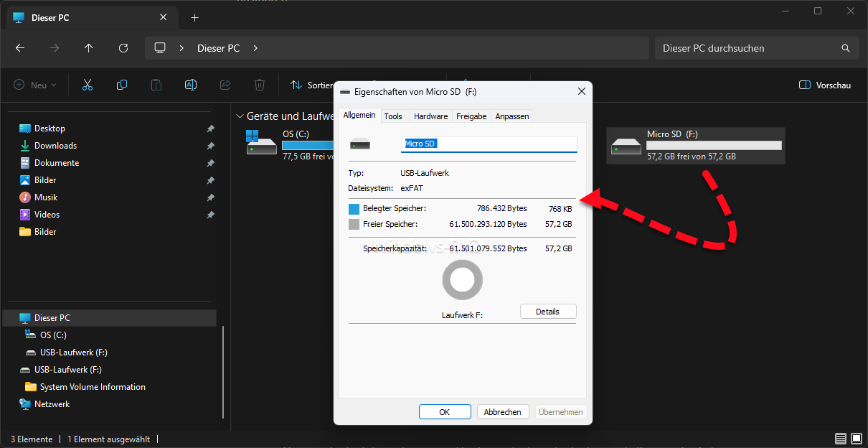The height and width of the screenshot is (448, 868).
Task: Open the Hardware tab
Action: 430,116
